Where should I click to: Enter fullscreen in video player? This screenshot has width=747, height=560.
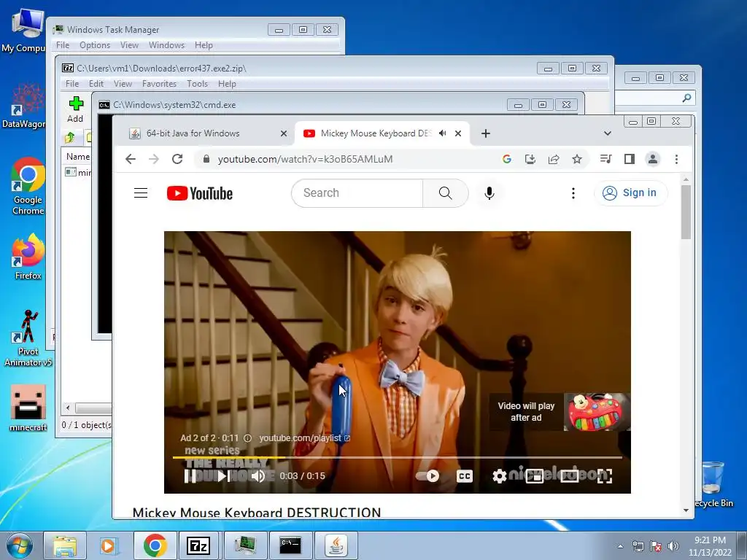(605, 475)
